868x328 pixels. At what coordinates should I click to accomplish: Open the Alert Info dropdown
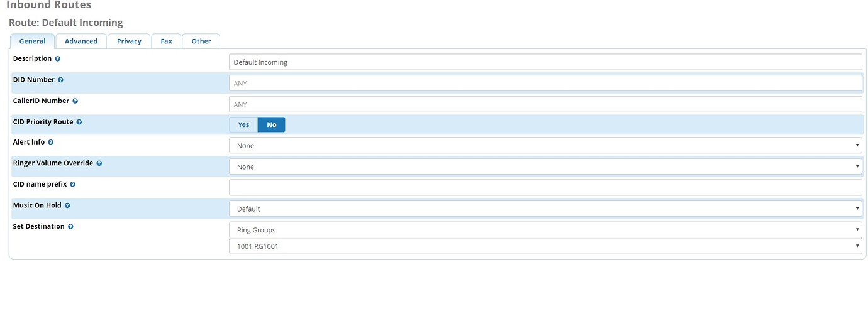point(545,146)
